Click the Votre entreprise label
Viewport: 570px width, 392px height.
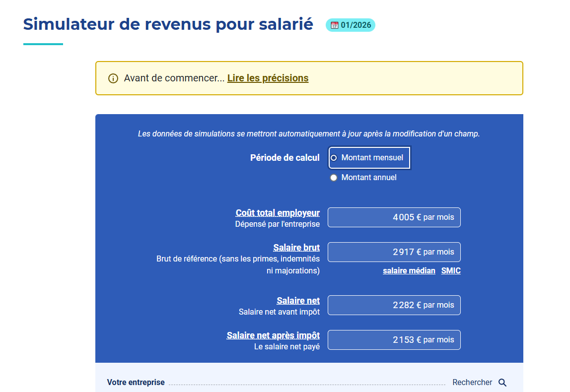click(x=136, y=382)
